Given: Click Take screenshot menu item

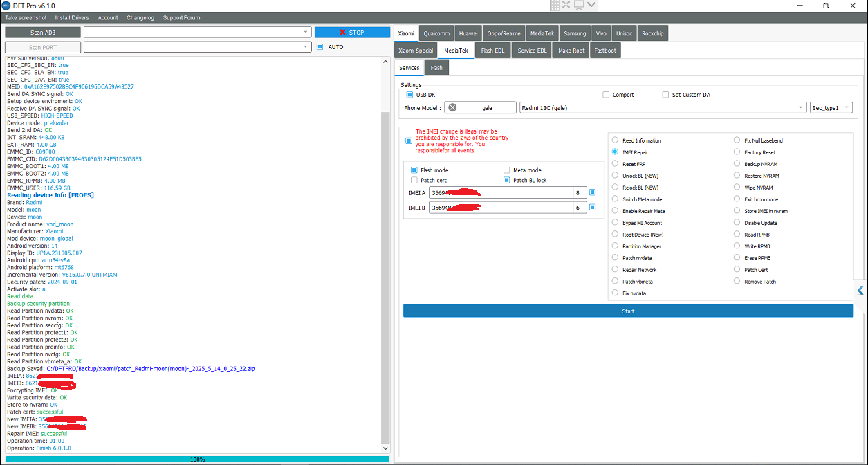Looking at the screenshot, I should pos(26,17).
